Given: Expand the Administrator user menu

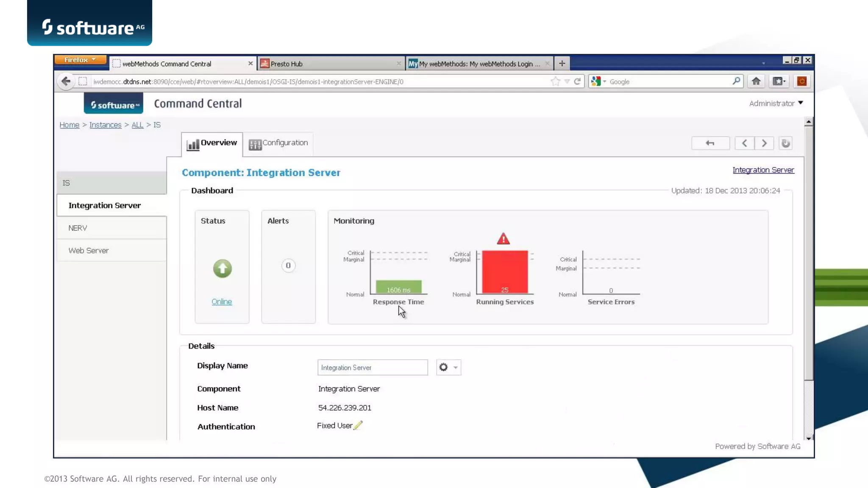Looking at the screenshot, I should click(776, 103).
